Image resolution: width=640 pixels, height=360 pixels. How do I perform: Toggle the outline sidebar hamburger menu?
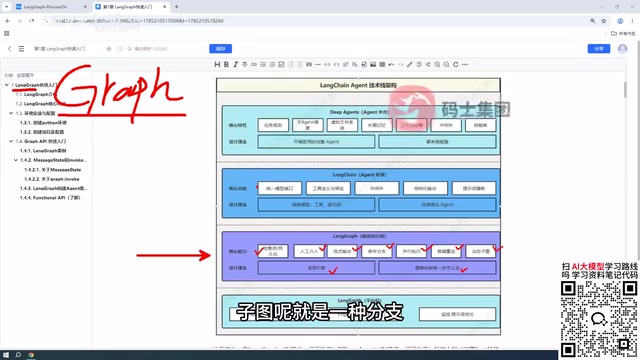pos(21,49)
